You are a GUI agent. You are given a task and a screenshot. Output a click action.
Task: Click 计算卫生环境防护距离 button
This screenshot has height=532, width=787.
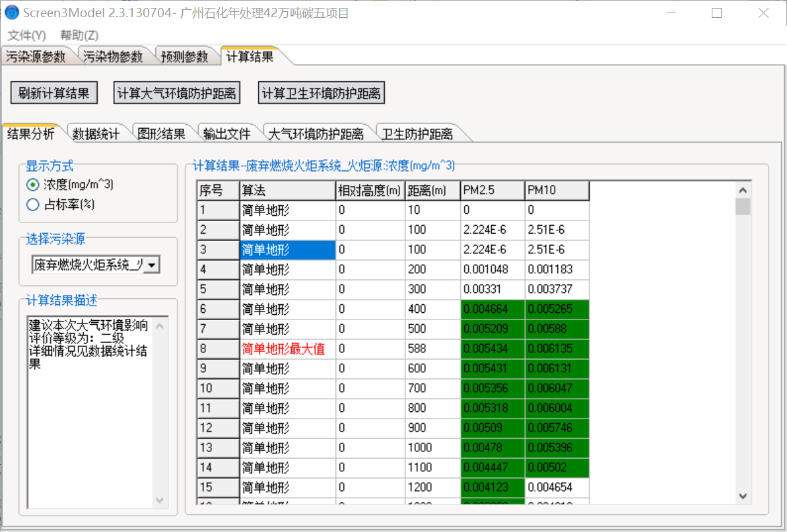coord(322,93)
